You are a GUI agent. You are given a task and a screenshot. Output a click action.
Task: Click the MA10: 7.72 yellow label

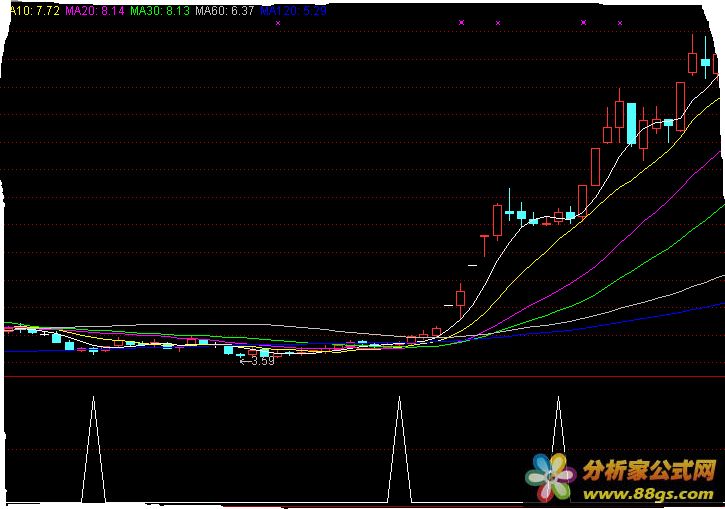click(34, 10)
